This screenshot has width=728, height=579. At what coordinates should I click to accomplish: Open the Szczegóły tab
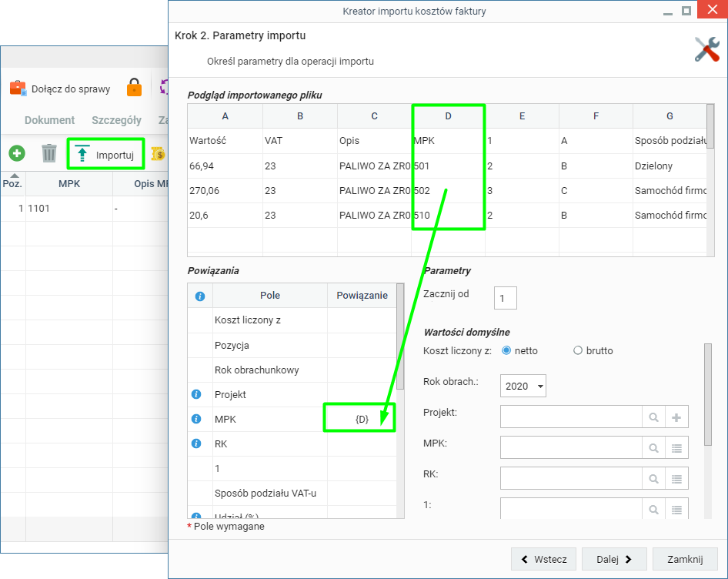tap(116, 120)
